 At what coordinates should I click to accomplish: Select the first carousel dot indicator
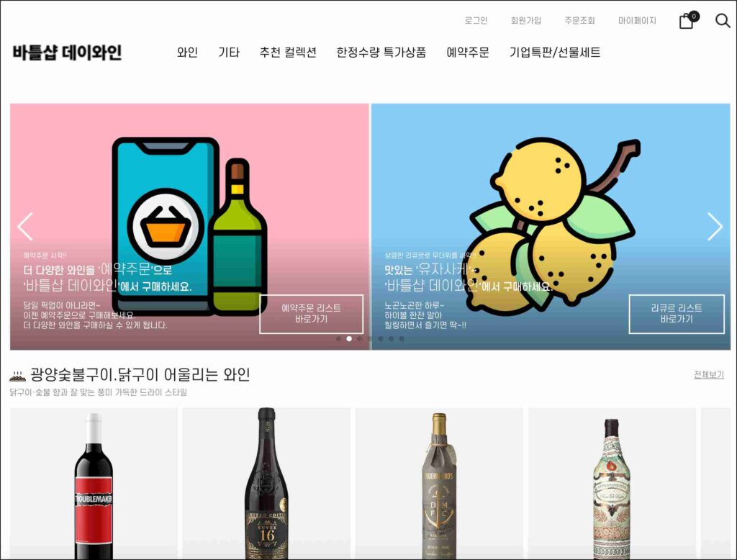[338, 338]
